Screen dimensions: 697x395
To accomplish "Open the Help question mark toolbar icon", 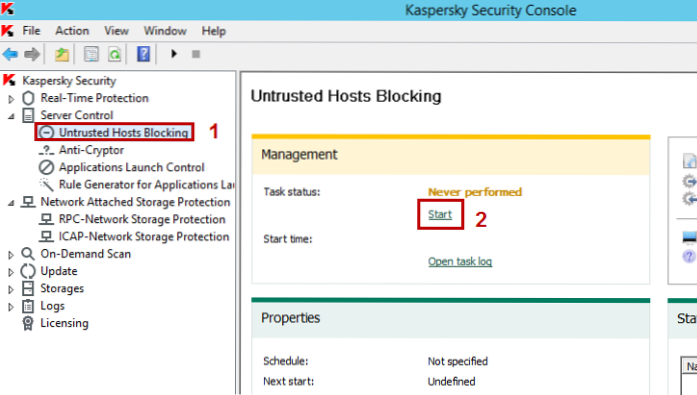I will pos(144,54).
